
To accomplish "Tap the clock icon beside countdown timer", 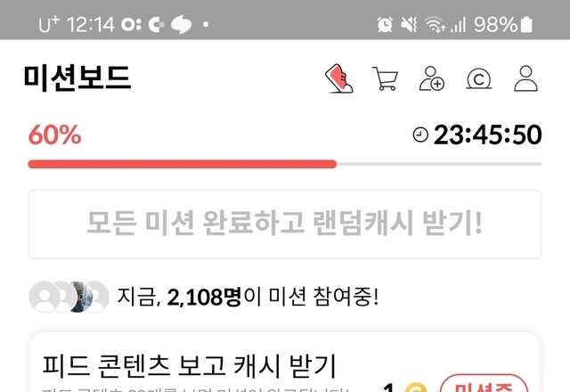I will (x=420, y=135).
